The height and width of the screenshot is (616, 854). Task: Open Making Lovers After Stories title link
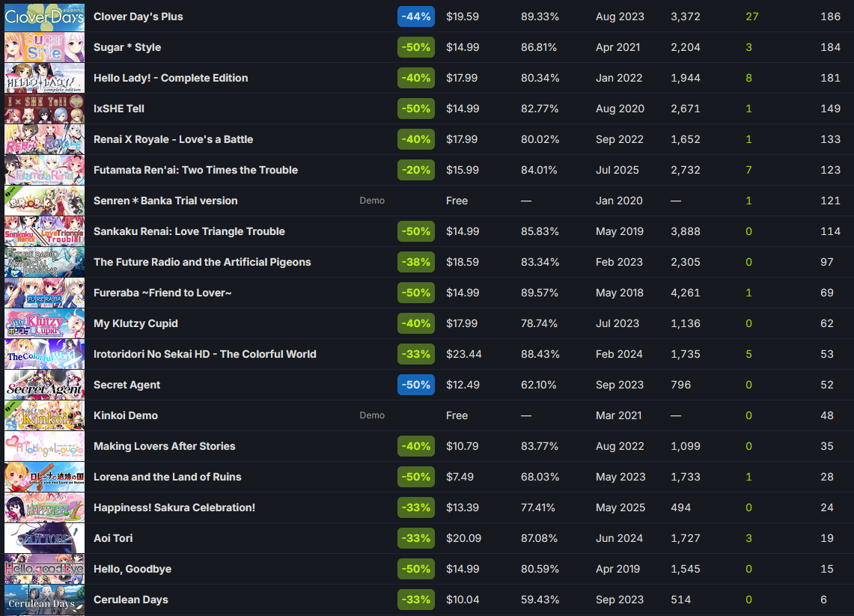[x=165, y=446]
